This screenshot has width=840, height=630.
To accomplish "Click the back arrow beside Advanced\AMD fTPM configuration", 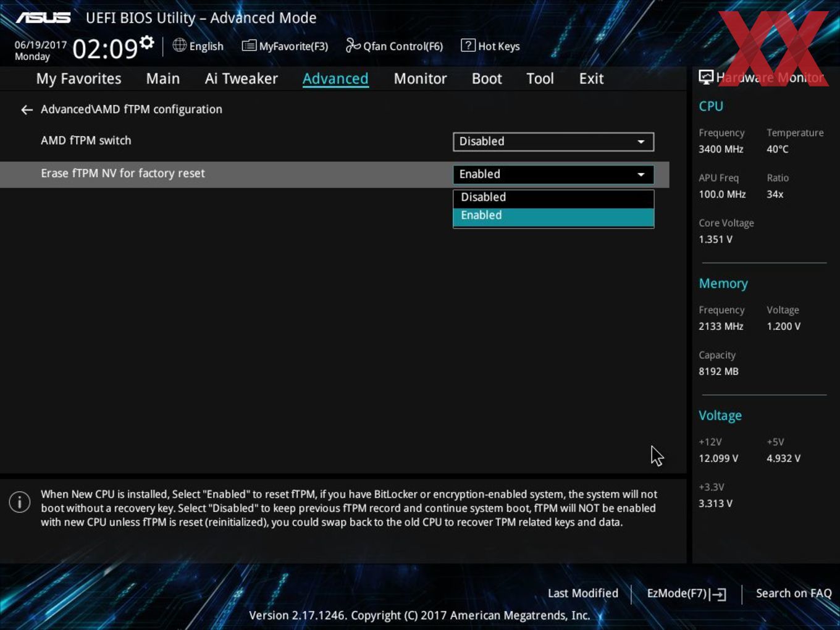I will click(x=27, y=110).
